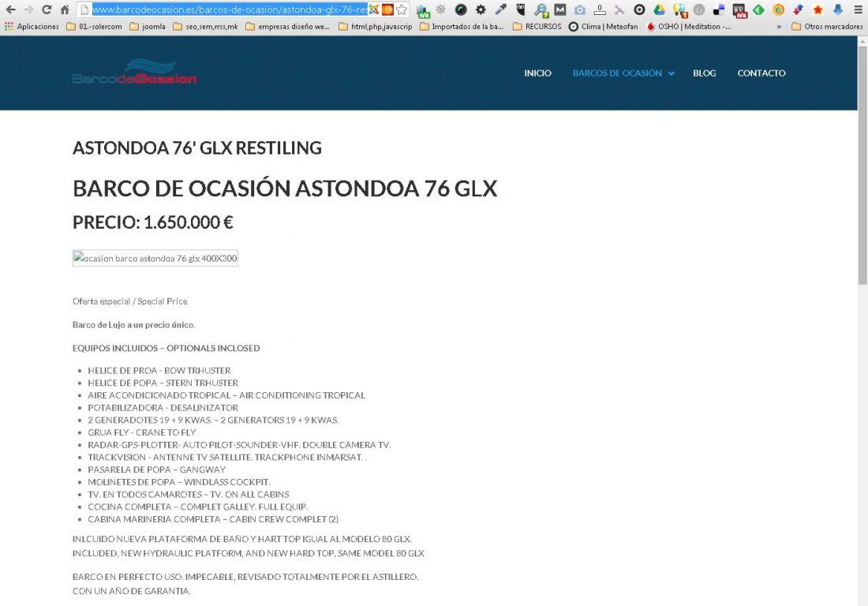Open the Delicious bookmarks extension
This screenshot has height=606, width=868.
click(719, 9)
